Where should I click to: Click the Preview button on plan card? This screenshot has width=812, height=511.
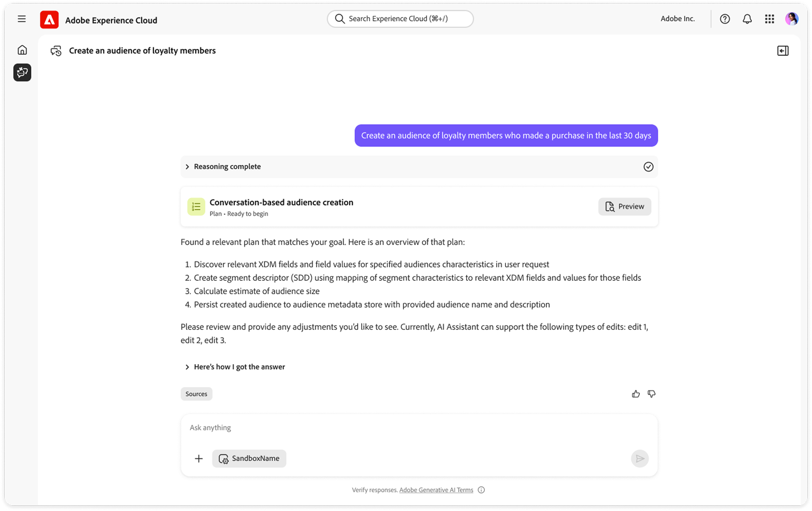tap(625, 206)
